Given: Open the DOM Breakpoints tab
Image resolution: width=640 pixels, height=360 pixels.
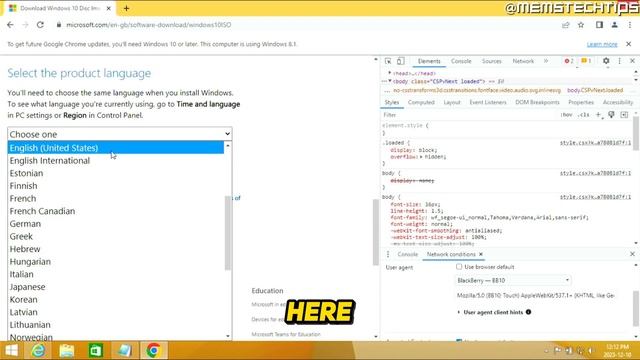Looking at the screenshot, I should pos(537,102).
